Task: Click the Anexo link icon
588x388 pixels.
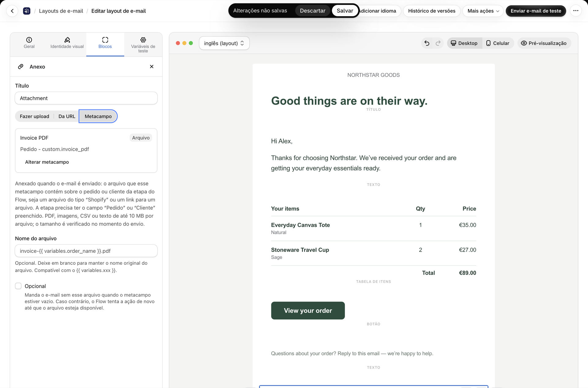Action: [x=21, y=67]
